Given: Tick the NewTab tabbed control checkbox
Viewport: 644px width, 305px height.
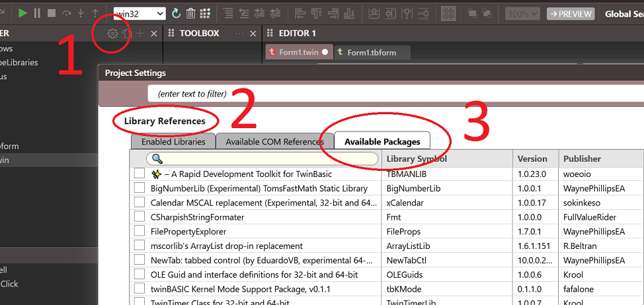Looking at the screenshot, I should pyautogui.click(x=140, y=259).
